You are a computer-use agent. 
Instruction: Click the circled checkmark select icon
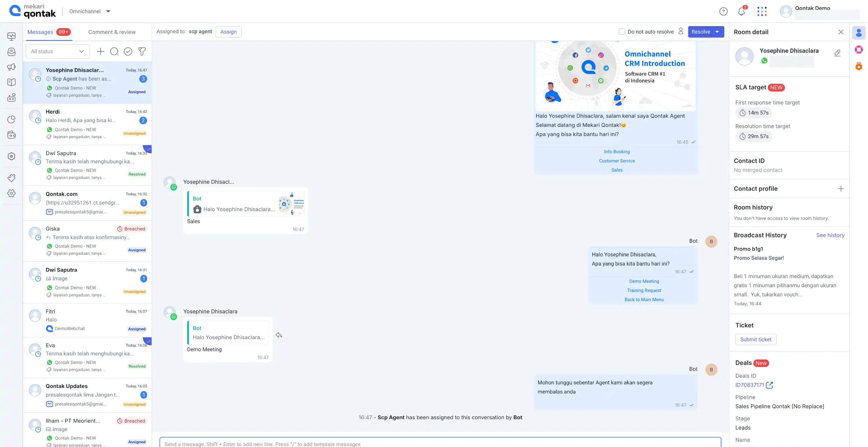128,52
